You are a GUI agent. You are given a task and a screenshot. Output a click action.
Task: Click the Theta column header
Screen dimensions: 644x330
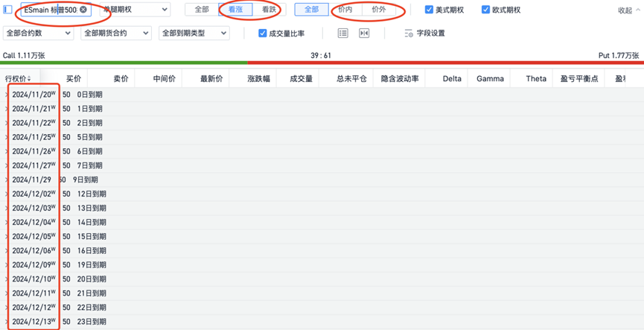pos(536,79)
